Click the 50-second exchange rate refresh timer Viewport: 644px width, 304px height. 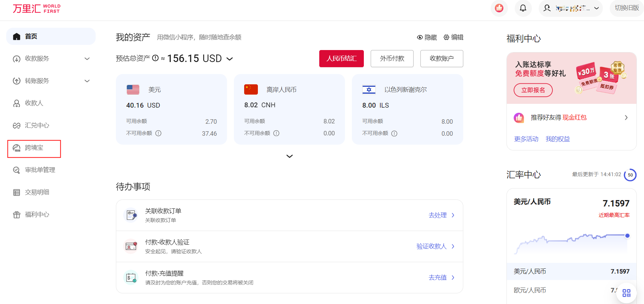630,175
